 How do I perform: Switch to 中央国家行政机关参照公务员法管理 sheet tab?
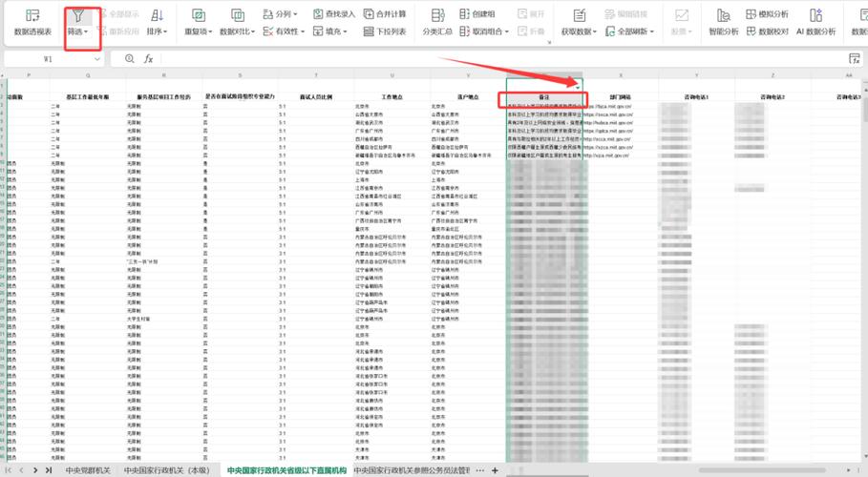coord(412,470)
